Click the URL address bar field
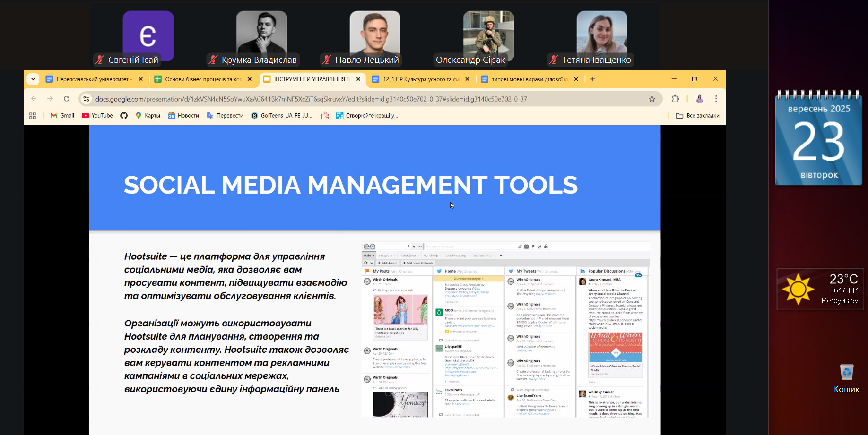Image resolution: width=868 pixels, height=435 pixels. (331, 99)
